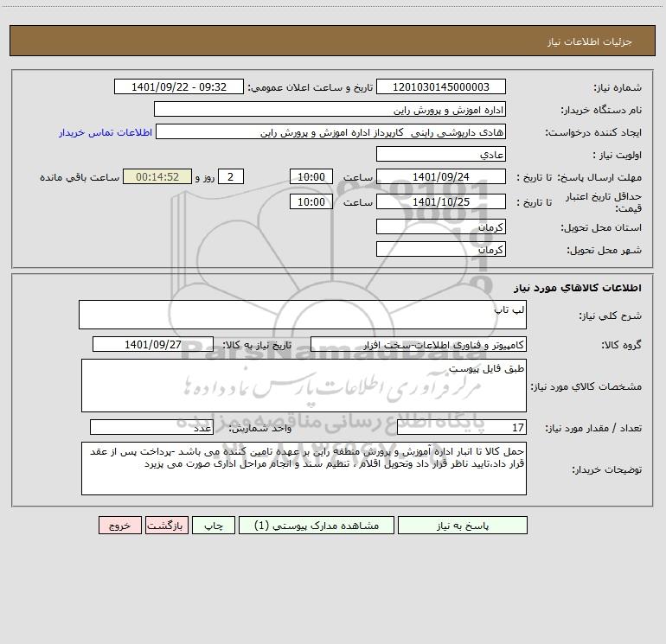Click the چاپ print button
The image size is (666, 644).
tap(214, 525)
